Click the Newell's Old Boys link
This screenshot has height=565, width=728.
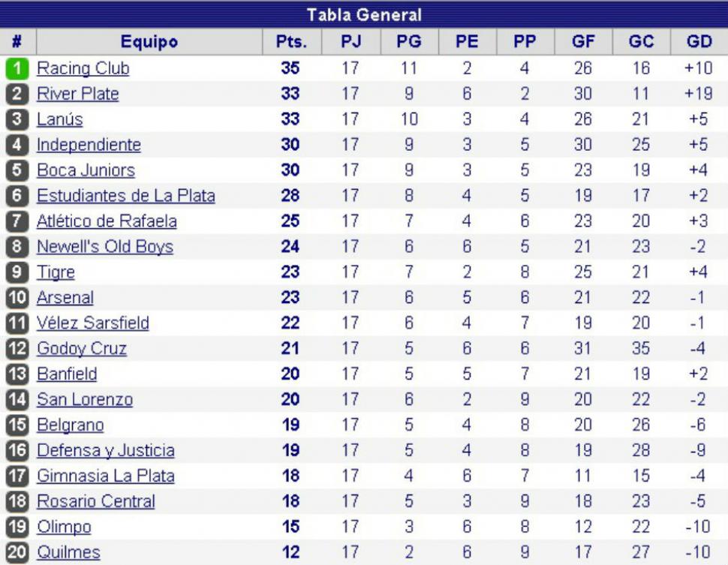tap(105, 247)
